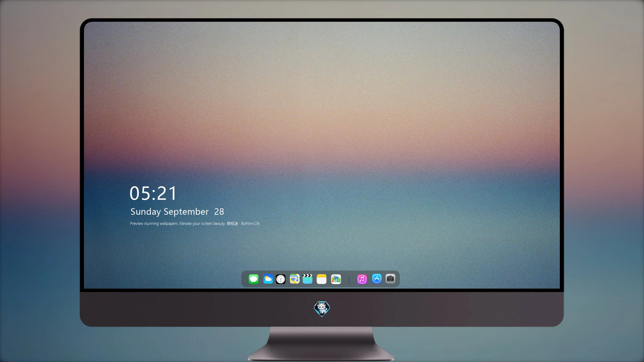Open the App Store icon in the dock

[377, 279]
